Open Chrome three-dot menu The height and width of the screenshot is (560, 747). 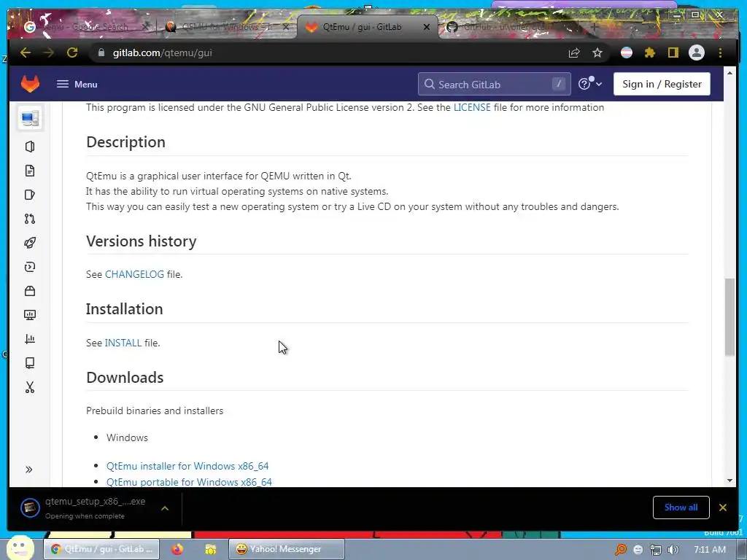click(x=720, y=52)
